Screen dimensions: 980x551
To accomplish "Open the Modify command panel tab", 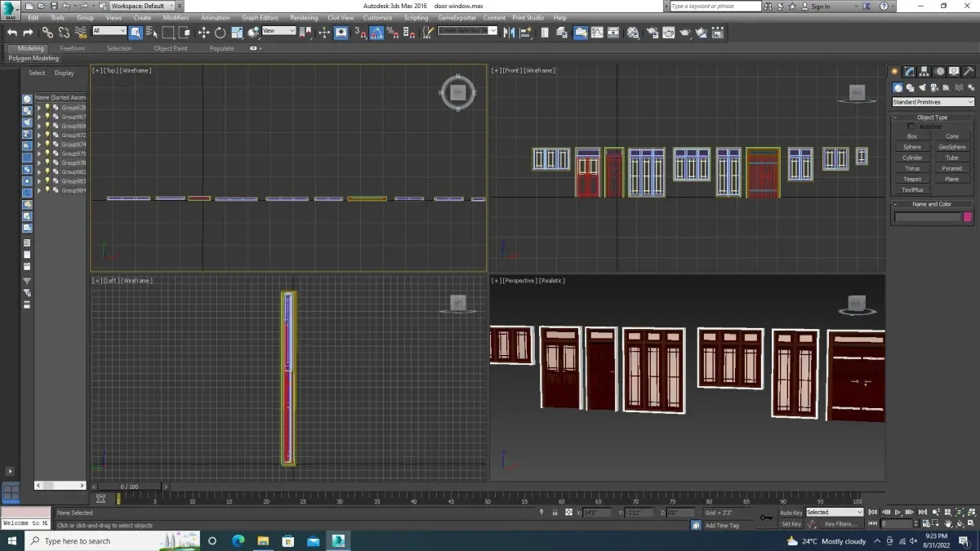I will [910, 72].
